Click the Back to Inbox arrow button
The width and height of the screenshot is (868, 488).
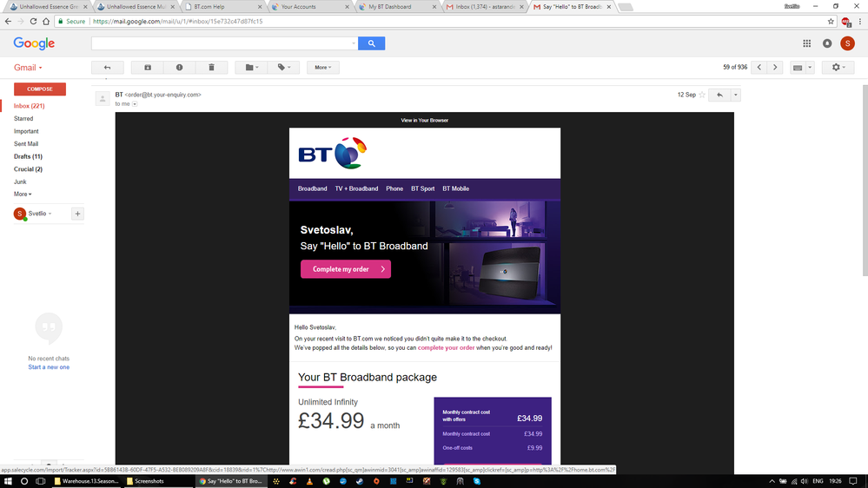pyautogui.click(x=108, y=68)
